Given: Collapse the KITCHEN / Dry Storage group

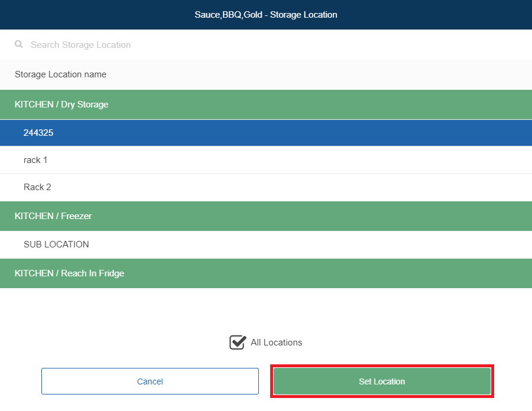Looking at the screenshot, I should 61,105.
